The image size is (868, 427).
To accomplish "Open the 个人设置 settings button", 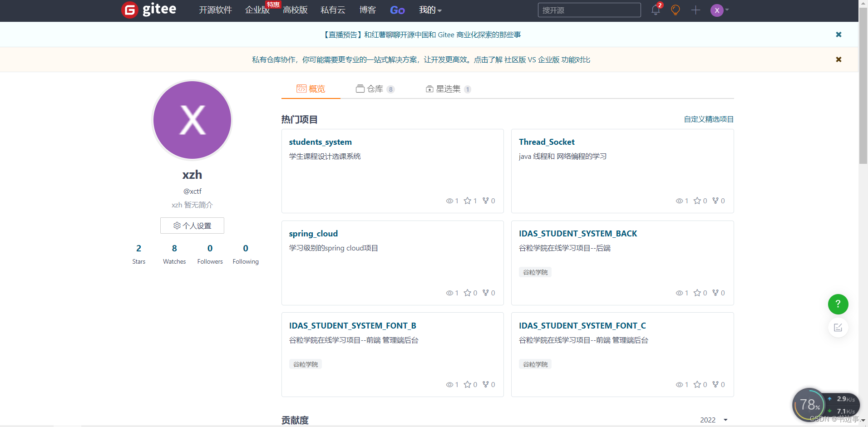I will coord(192,226).
